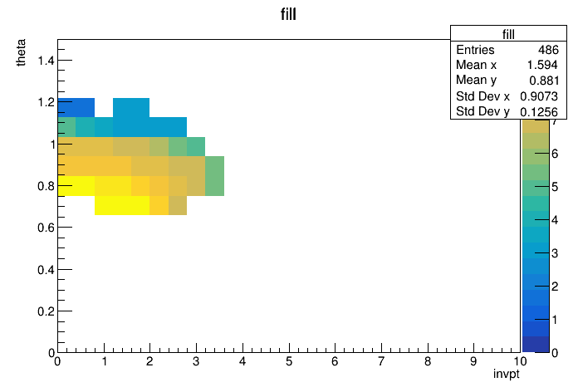Image resolution: width=578 pixels, height=392 pixels.
Task: Click the "6" tick label on the invpt axis
Action: coord(335,361)
